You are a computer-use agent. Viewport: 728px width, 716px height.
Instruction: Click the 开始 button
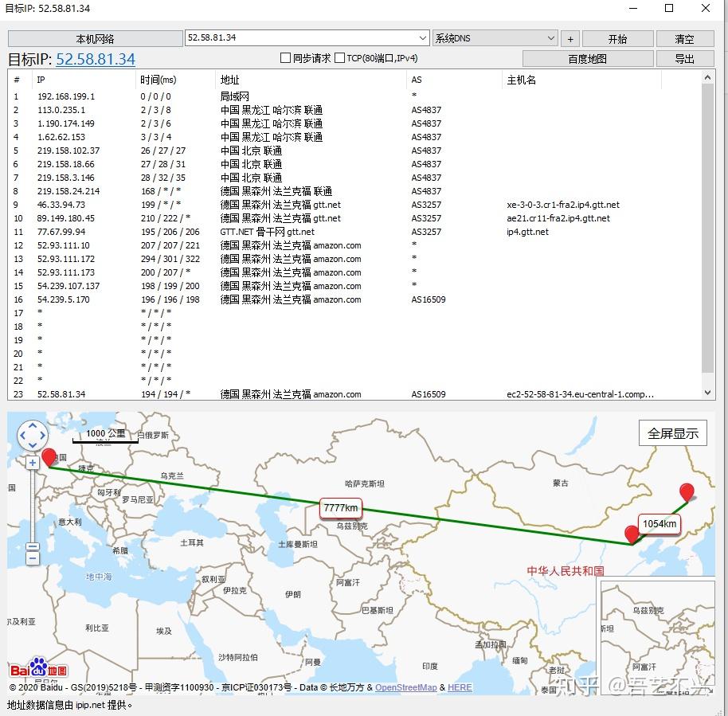click(x=617, y=38)
